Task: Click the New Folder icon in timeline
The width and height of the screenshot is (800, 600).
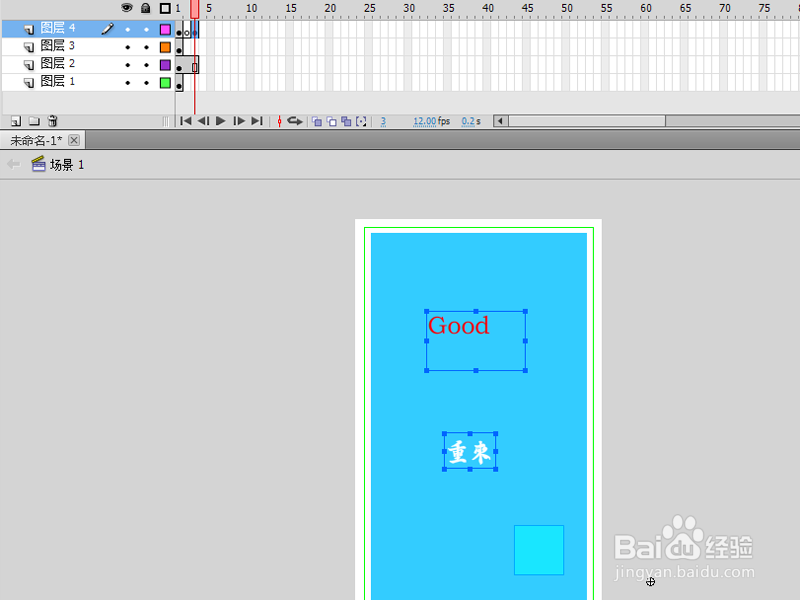Action: click(x=34, y=121)
